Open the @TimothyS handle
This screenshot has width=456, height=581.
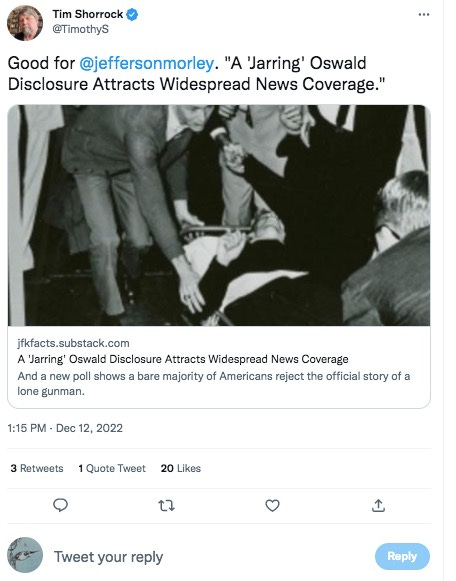click(x=80, y=29)
